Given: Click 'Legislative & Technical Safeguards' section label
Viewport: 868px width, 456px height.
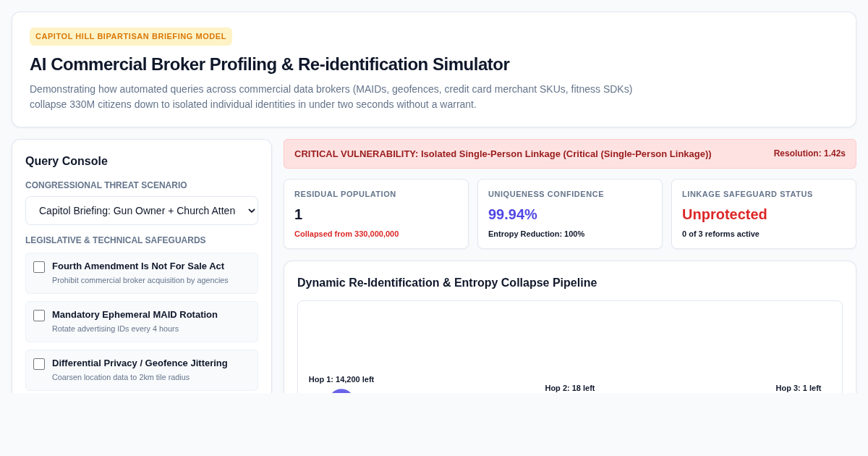Looking at the screenshot, I should pos(116,240).
